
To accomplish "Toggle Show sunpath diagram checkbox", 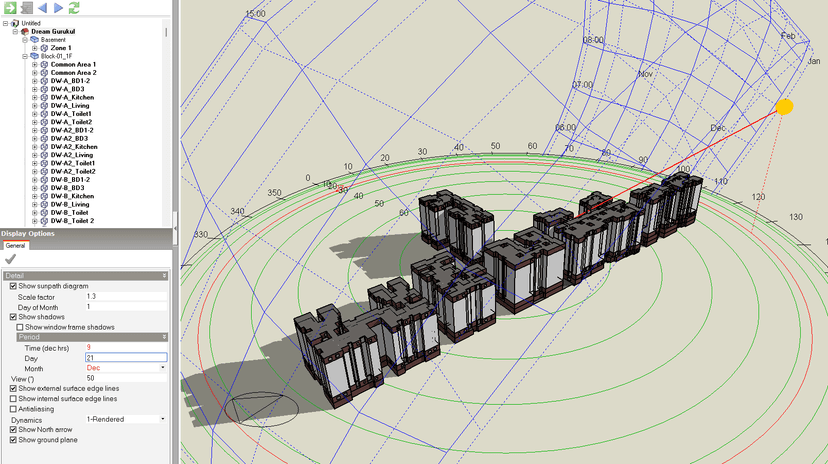I will pos(14,286).
